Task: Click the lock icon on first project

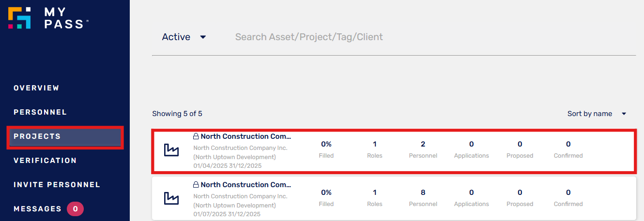Action: (196, 136)
